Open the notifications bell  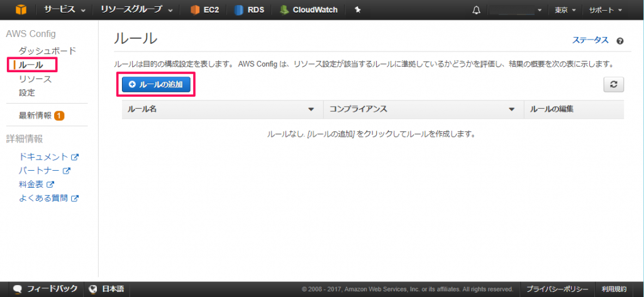(477, 10)
